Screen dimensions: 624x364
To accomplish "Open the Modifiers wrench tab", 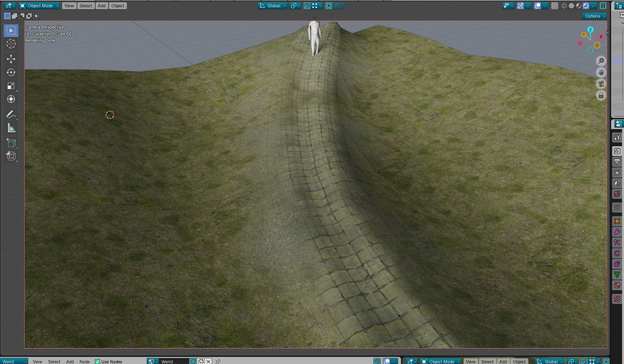I will click(x=617, y=232).
